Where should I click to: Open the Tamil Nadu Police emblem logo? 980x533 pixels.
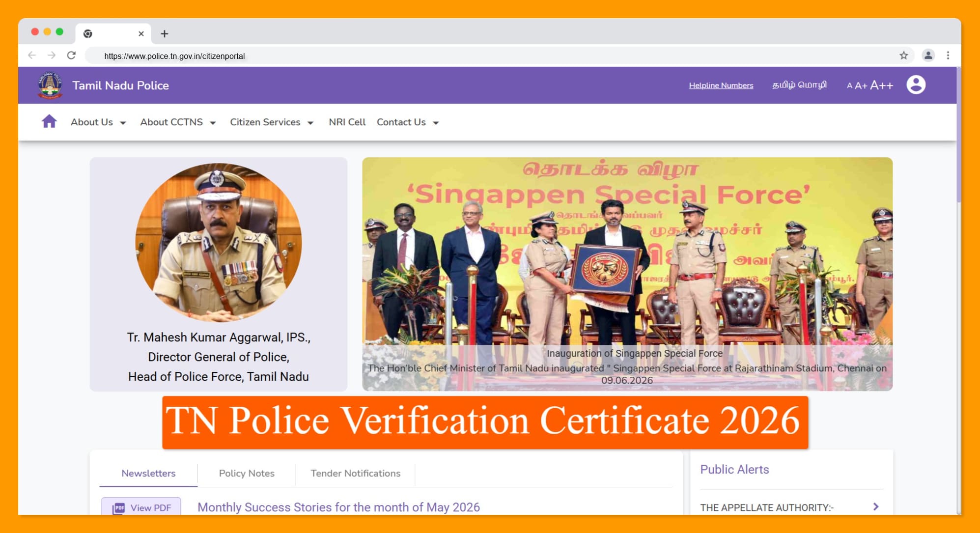pyautogui.click(x=50, y=85)
